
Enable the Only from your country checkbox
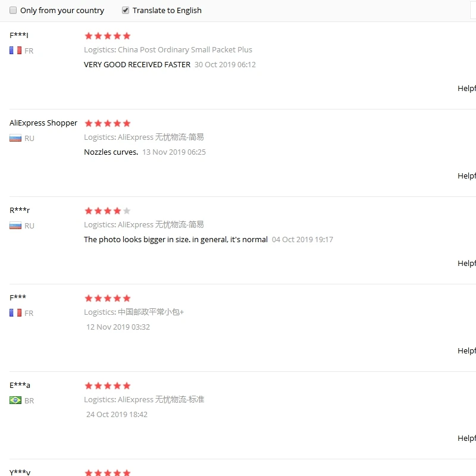pyautogui.click(x=13, y=10)
